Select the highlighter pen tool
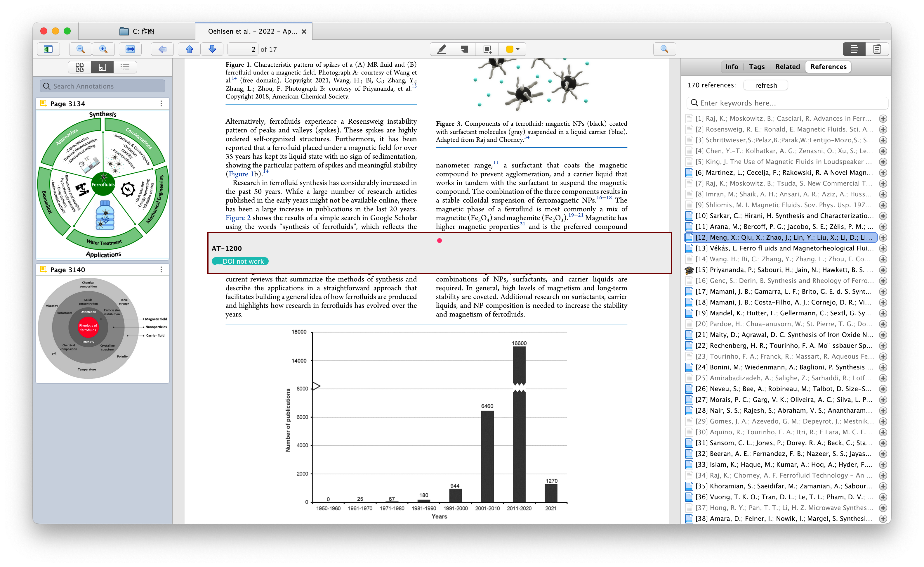Viewport: 924px width, 567px height. click(442, 49)
